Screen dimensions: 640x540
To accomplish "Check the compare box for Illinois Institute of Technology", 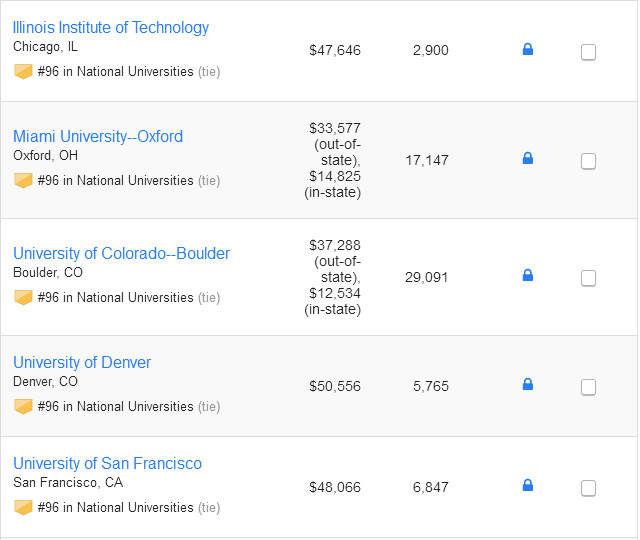I will click(589, 52).
